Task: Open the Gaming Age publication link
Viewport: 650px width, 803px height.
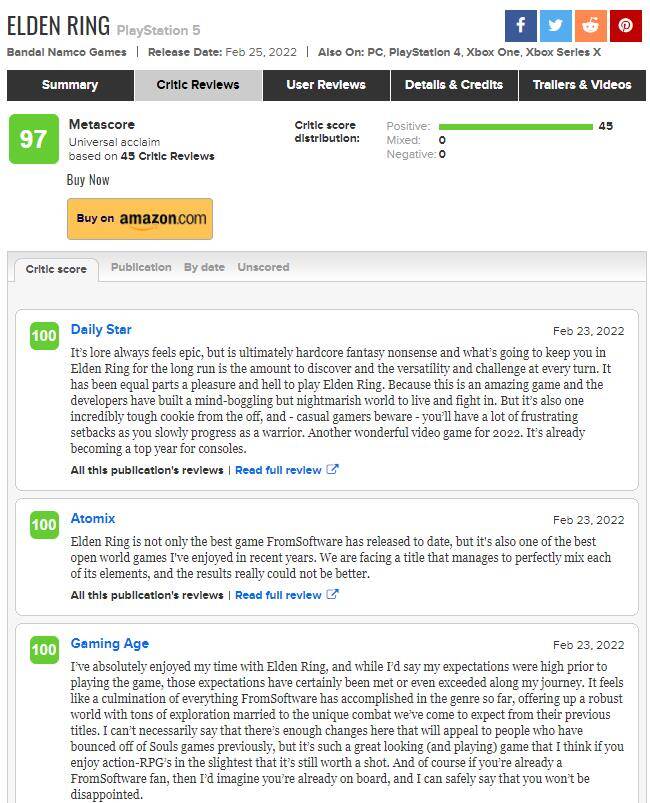Action: click(110, 643)
